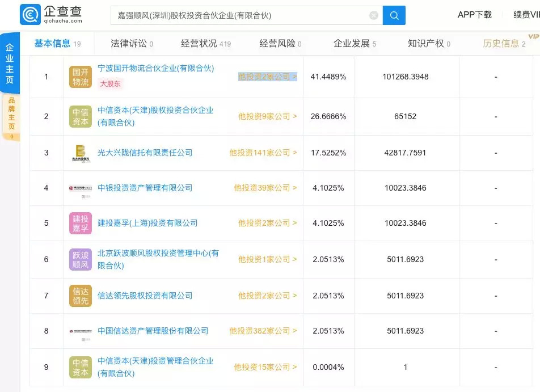Click the 17.5252% share percentage

coord(328,153)
